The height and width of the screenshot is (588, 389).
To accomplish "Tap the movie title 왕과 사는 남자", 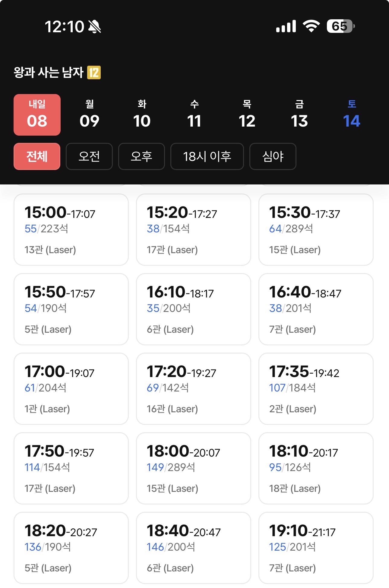I will pos(49,73).
